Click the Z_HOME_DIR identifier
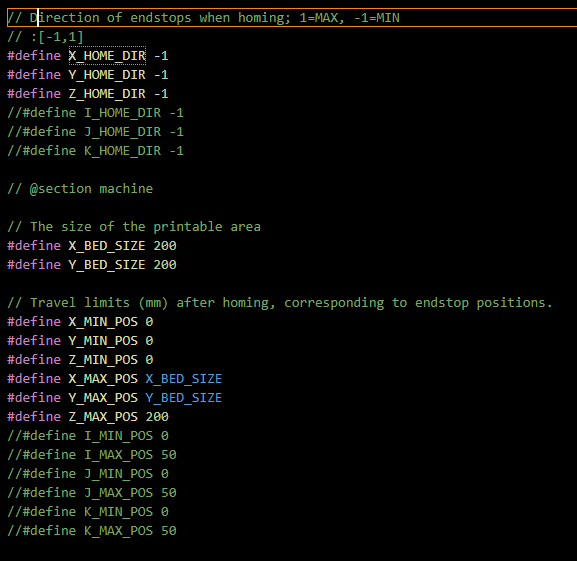The image size is (577, 561). [x=107, y=93]
